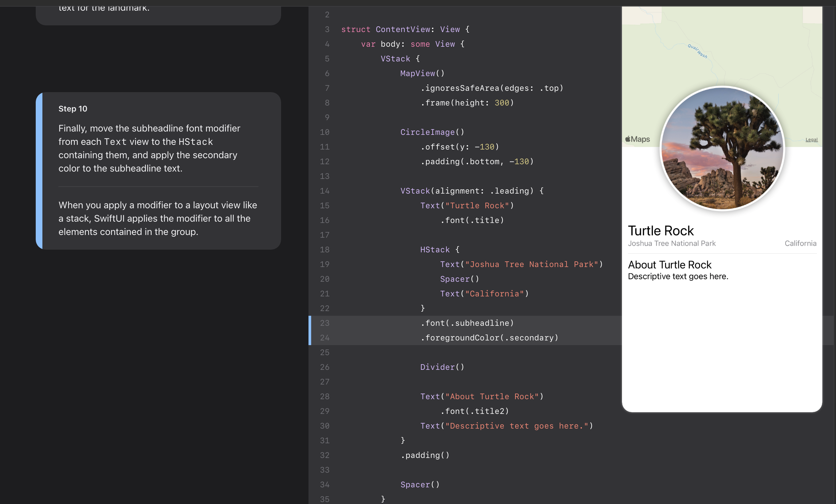Click the California label in preview
Image resolution: width=836 pixels, height=504 pixels.
pyautogui.click(x=800, y=243)
